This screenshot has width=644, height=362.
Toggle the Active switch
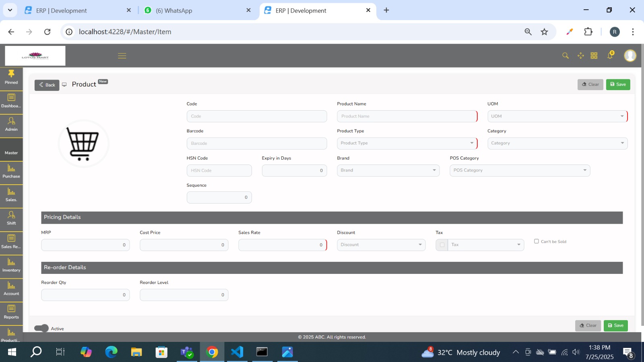coord(41,328)
